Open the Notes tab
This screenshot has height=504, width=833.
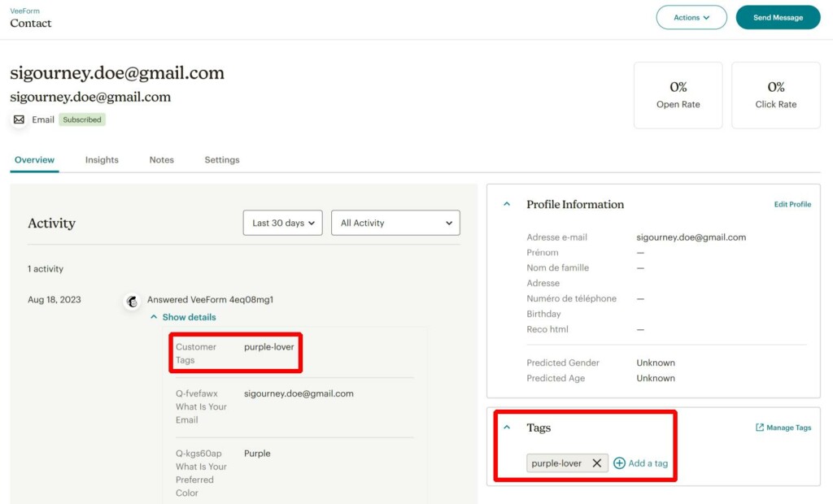pyautogui.click(x=161, y=159)
